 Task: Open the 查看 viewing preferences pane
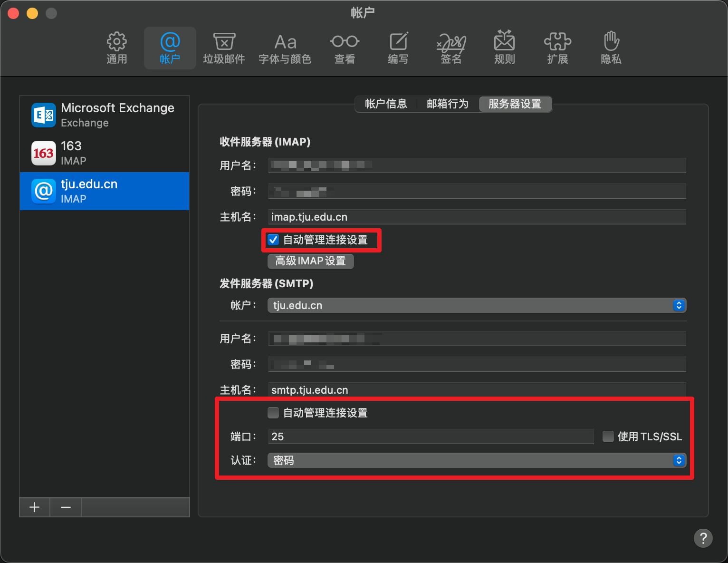pos(345,48)
